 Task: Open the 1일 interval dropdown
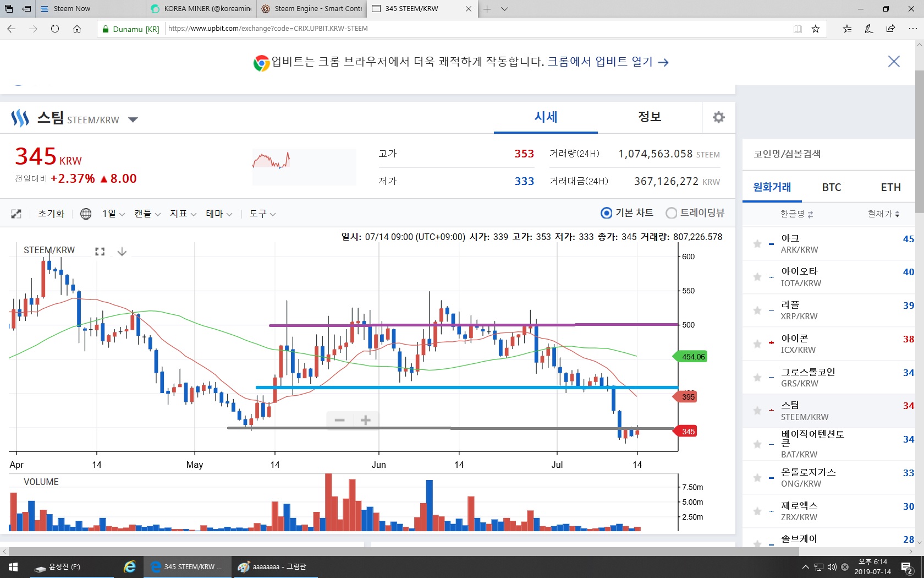point(113,214)
